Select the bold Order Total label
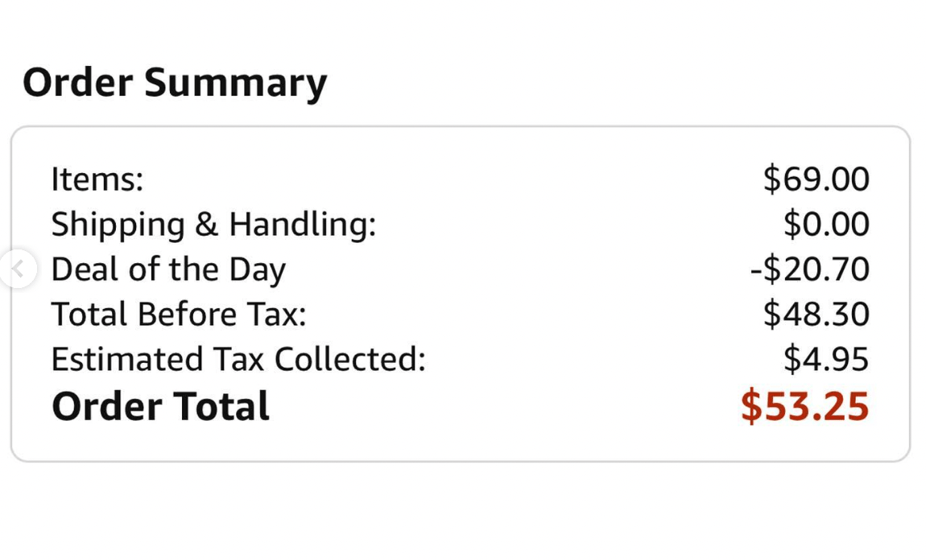This screenshot has height=560, width=926. pos(160,406)
